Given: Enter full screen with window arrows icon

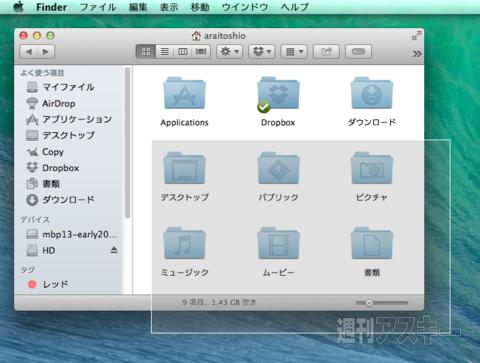Looking at the screenshot, I should pos(416,35).
